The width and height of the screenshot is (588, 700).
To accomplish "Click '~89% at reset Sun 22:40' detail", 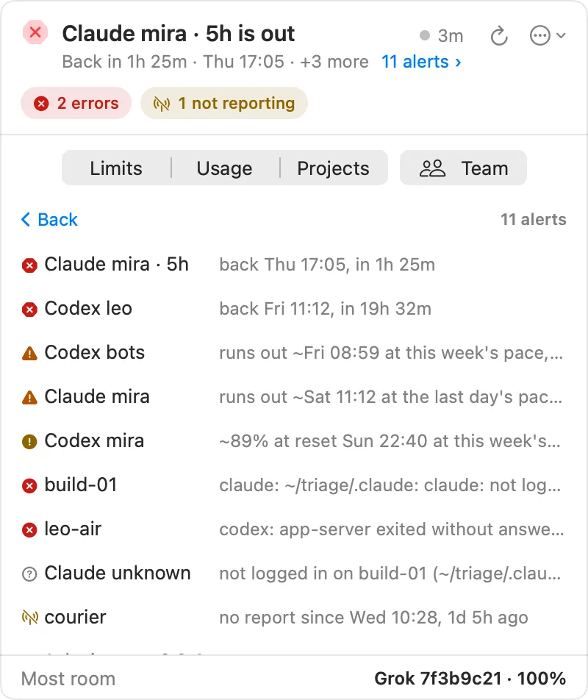I will click(390, 441).
